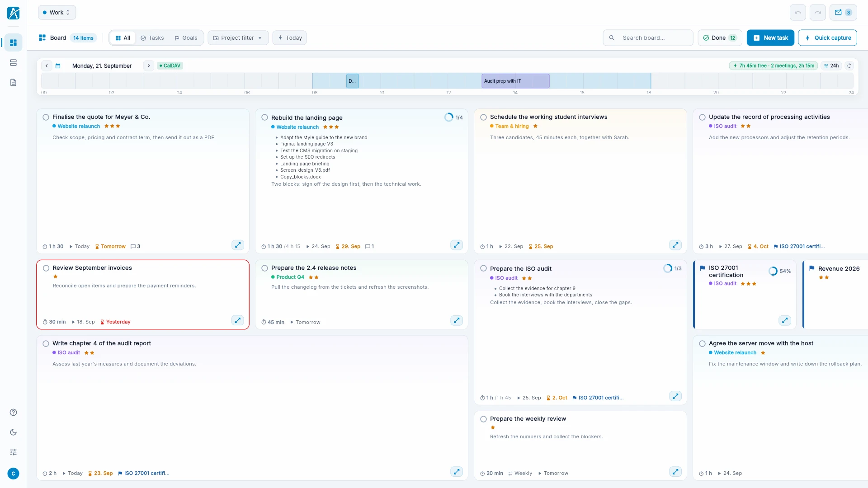Open the Work workspace switcher

coord(57,13)
